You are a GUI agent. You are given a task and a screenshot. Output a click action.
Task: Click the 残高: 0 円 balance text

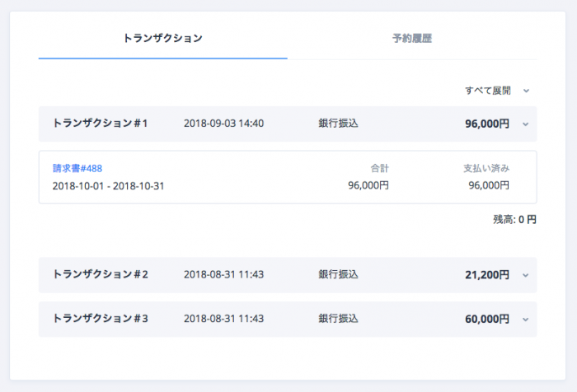point(514,220)
